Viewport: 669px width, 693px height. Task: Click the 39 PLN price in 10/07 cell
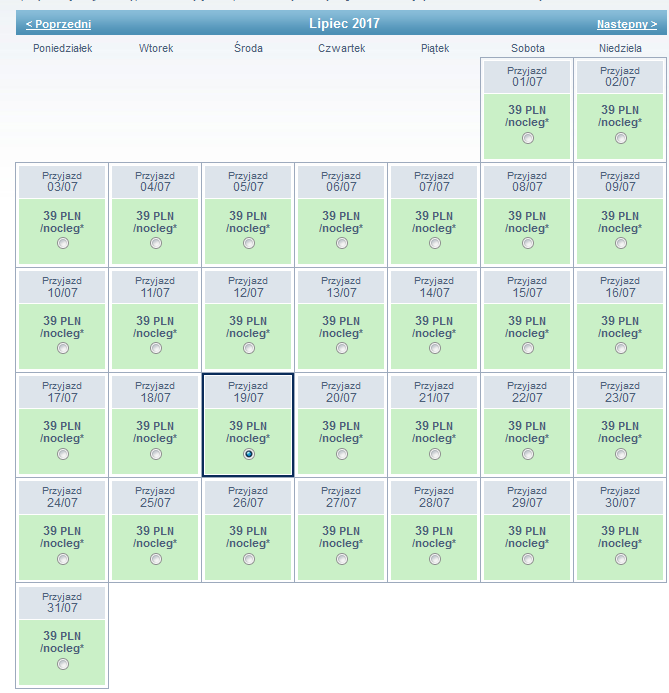(x=62, y=321)
